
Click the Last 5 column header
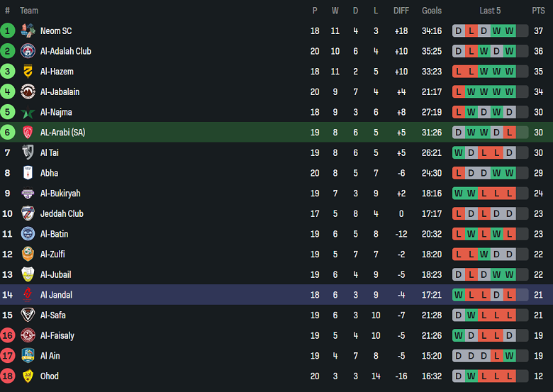pos(490,11)
